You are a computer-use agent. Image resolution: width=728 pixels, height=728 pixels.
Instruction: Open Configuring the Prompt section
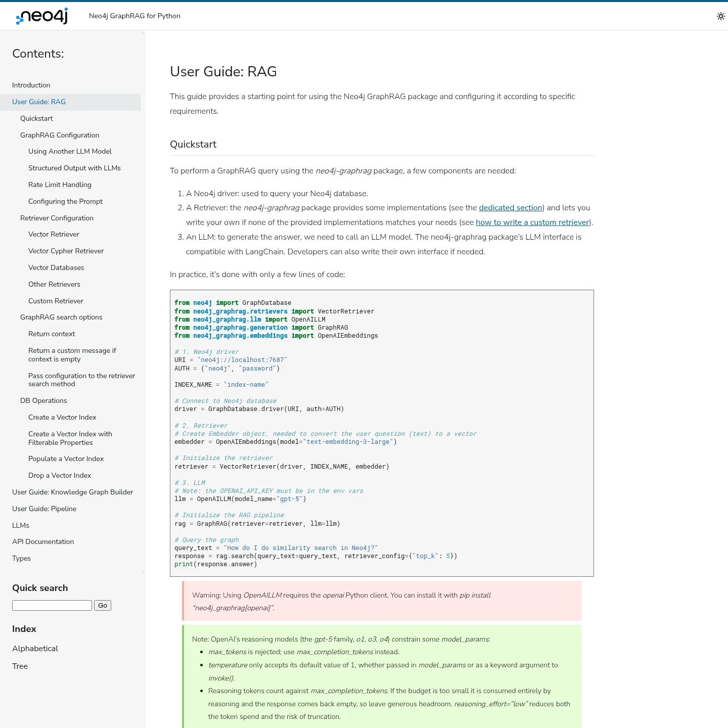(x=65, y=201)
